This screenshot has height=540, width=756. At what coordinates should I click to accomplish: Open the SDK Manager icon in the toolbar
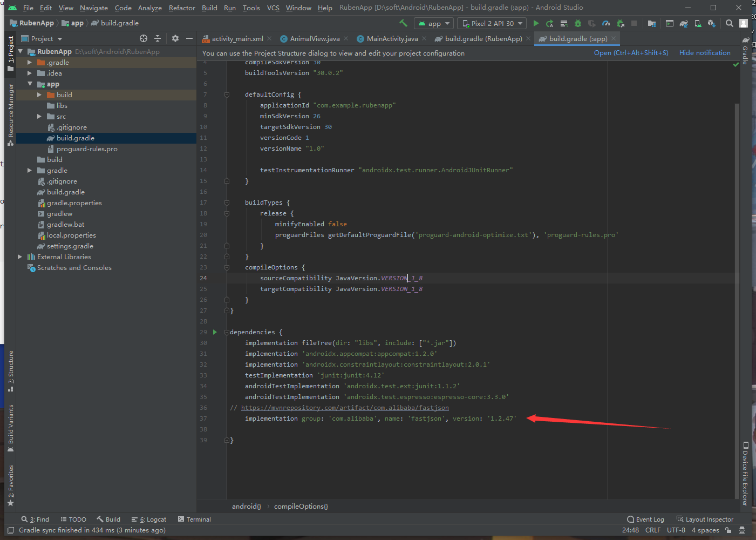point(712,23)
